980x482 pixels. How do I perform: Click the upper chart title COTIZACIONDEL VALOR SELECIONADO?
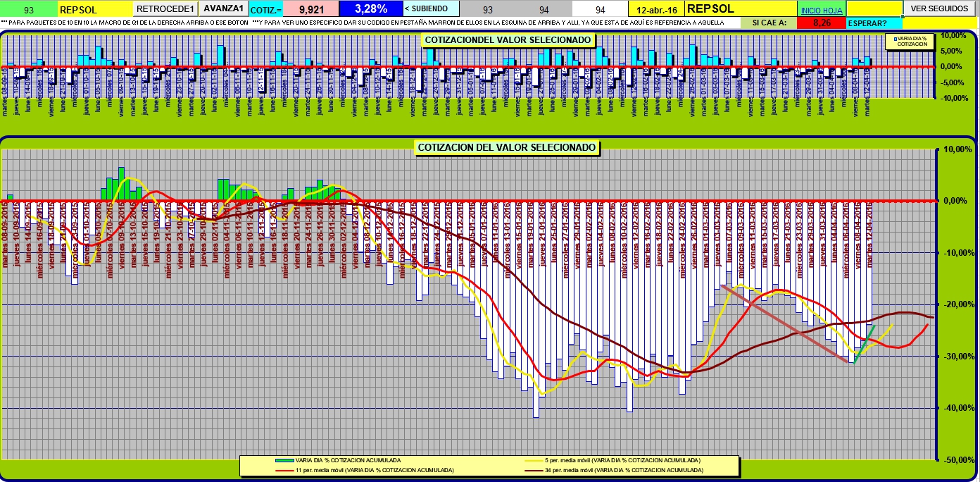(x=508, y=40)
